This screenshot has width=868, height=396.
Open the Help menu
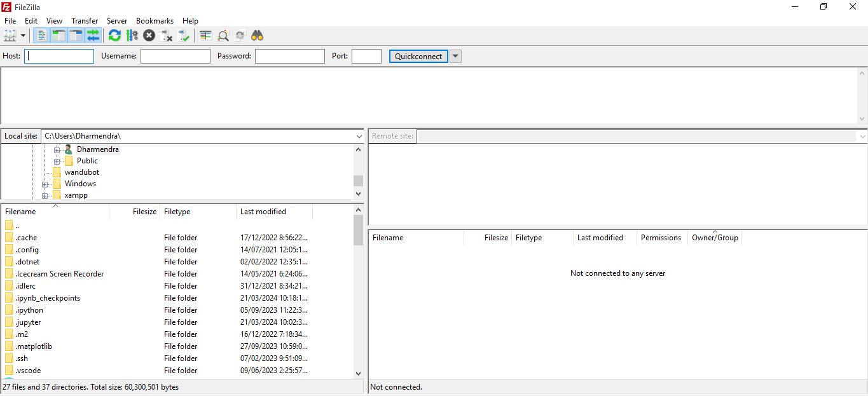click(191, 21)
